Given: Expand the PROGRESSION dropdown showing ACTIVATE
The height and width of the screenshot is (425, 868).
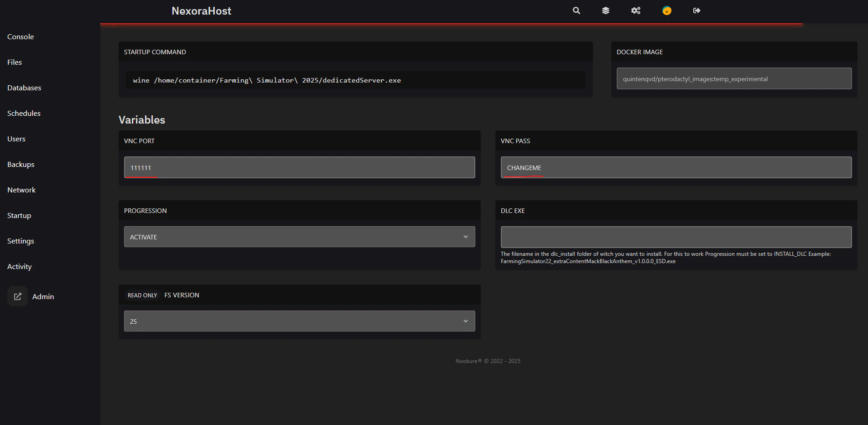Looking at the screenshot, I should coord(299,237).
